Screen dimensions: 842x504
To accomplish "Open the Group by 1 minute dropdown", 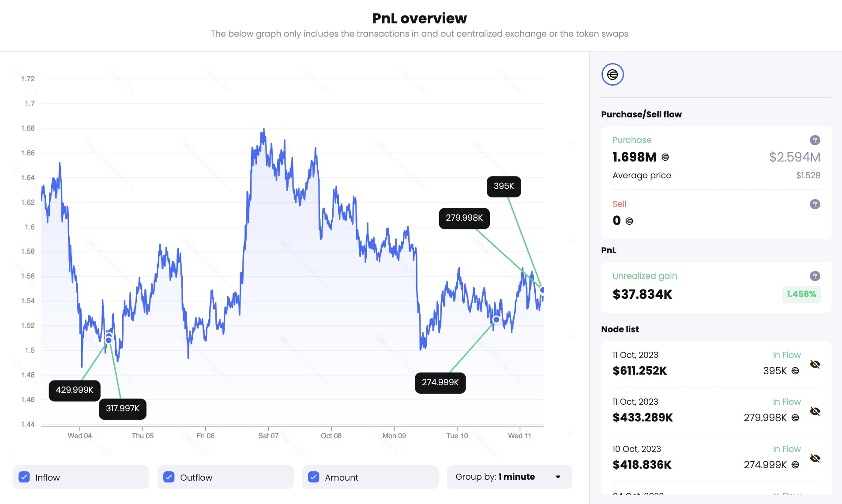I will [509, 477].
